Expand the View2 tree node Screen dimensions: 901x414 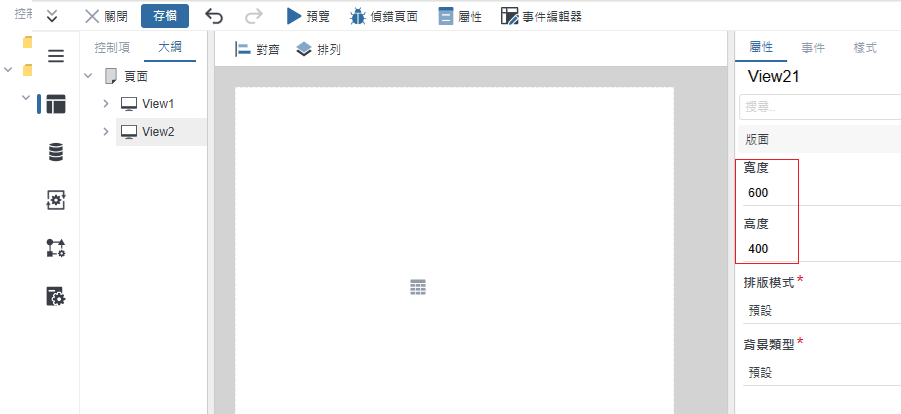coord(107,131)
